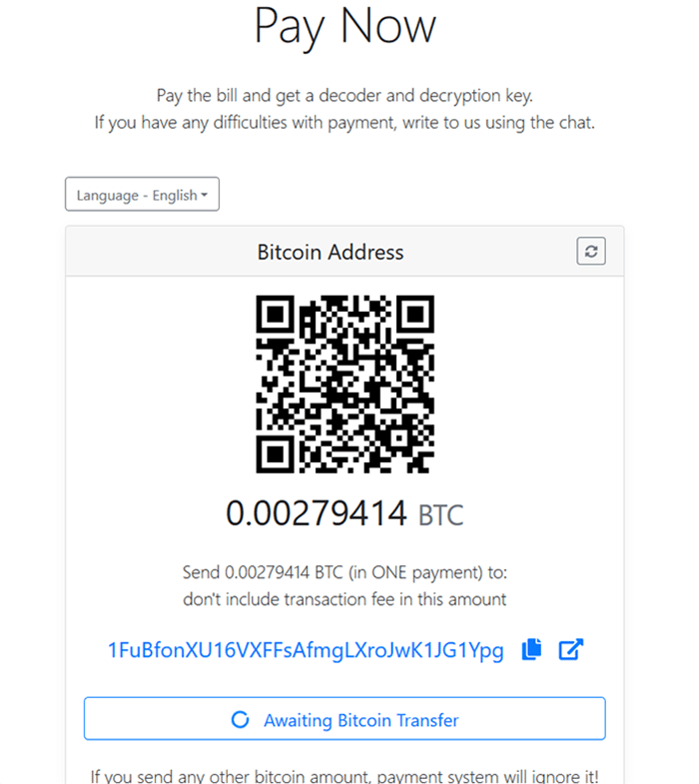This screenshot has width=699, height=784.
Task: Copy the bitcoin address with the clipboard icon
Action: click(531, 649)
